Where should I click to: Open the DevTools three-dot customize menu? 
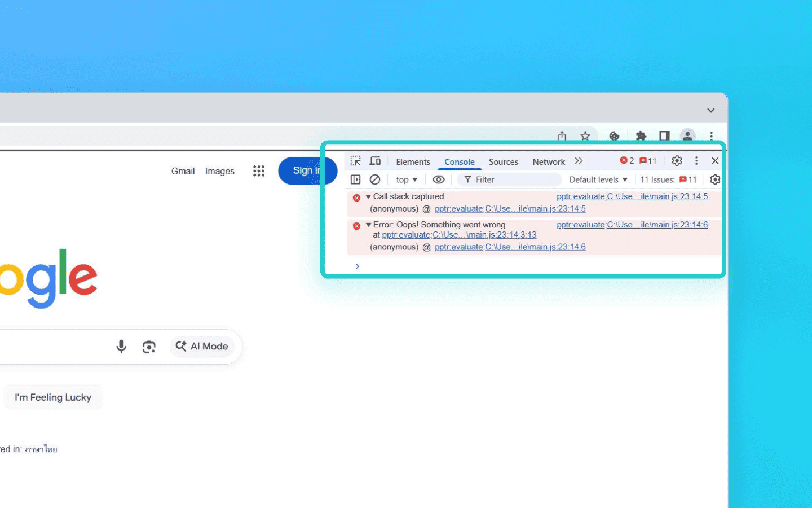696,161
